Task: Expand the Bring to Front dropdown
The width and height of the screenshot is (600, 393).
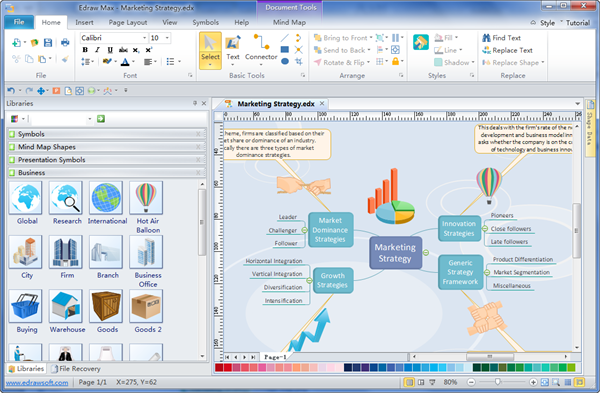Action: (x=371, y=38)
